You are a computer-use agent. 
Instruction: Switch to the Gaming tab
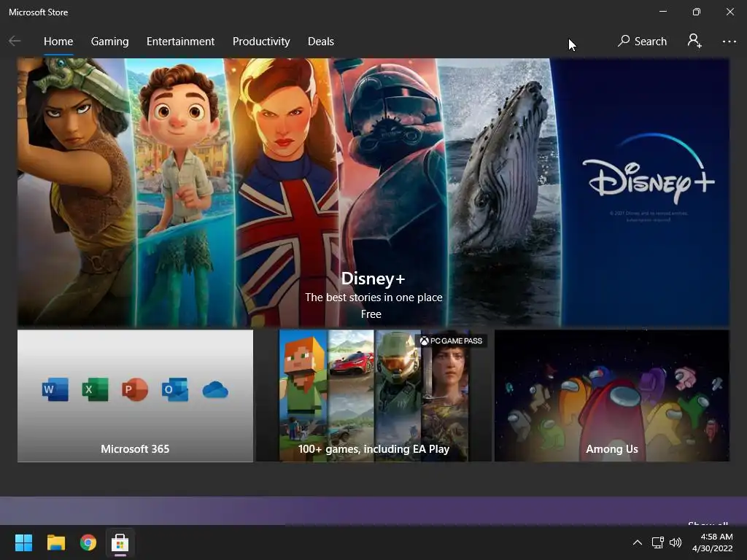point(109,42)
